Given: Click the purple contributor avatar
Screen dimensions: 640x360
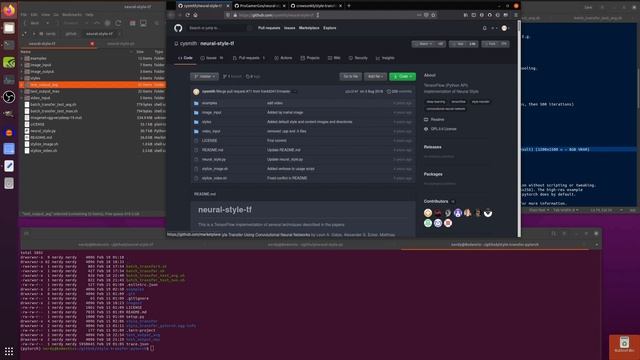Looking at the screenshot, I should point(458,213).
